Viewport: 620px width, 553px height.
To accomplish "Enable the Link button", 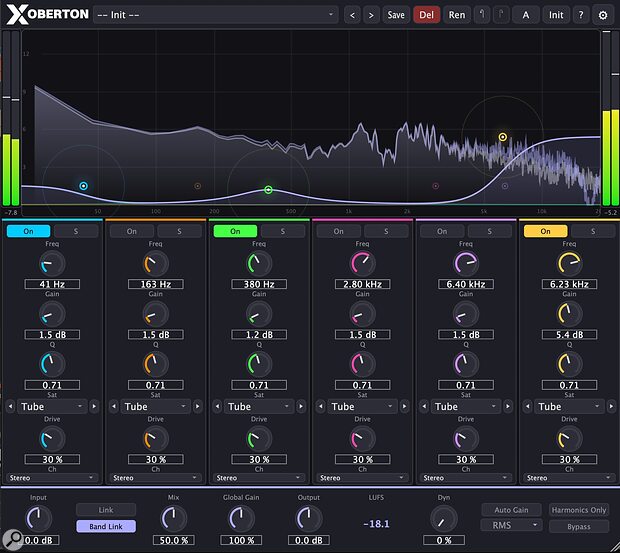I will (x=106, y=510).
